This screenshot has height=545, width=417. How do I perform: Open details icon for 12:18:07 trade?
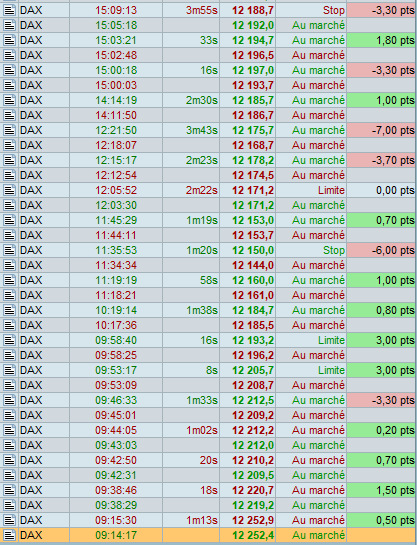[x=9, y=145]
